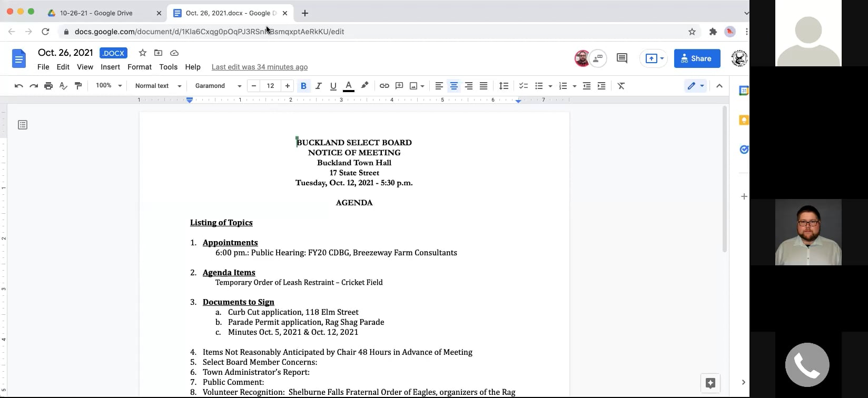Set center text alignment
Viewport: 868px width, 398px height.
(453, 86)
